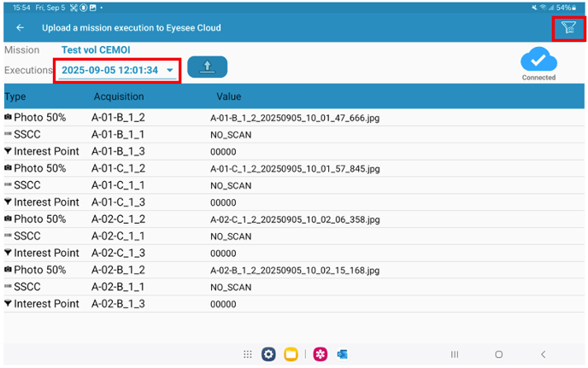Click the Acquisition column header

pos(119,96)
